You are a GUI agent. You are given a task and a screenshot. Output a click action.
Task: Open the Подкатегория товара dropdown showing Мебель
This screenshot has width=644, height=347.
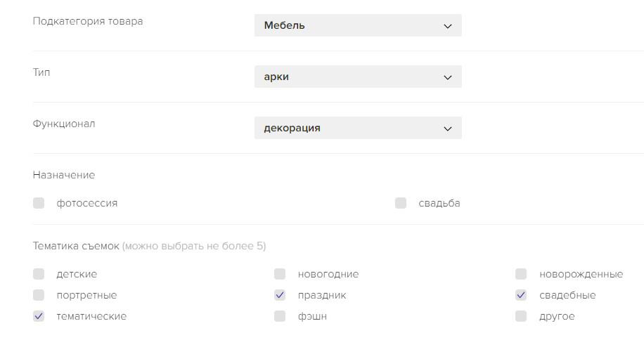click(x=357, y=25)
